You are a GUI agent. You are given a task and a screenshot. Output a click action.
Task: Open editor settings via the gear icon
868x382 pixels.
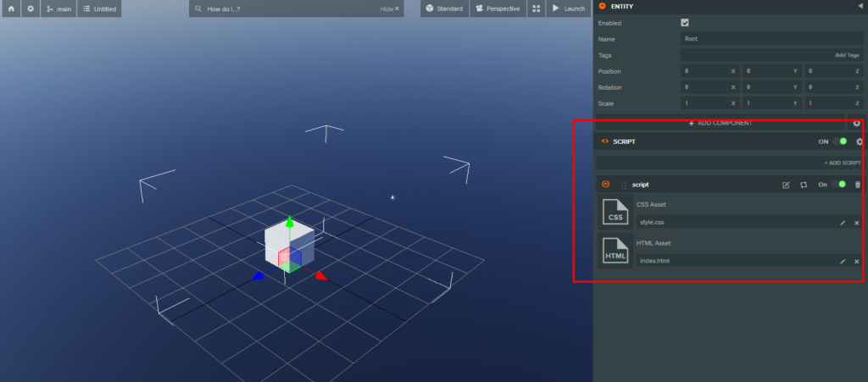[x=31, y=8]
